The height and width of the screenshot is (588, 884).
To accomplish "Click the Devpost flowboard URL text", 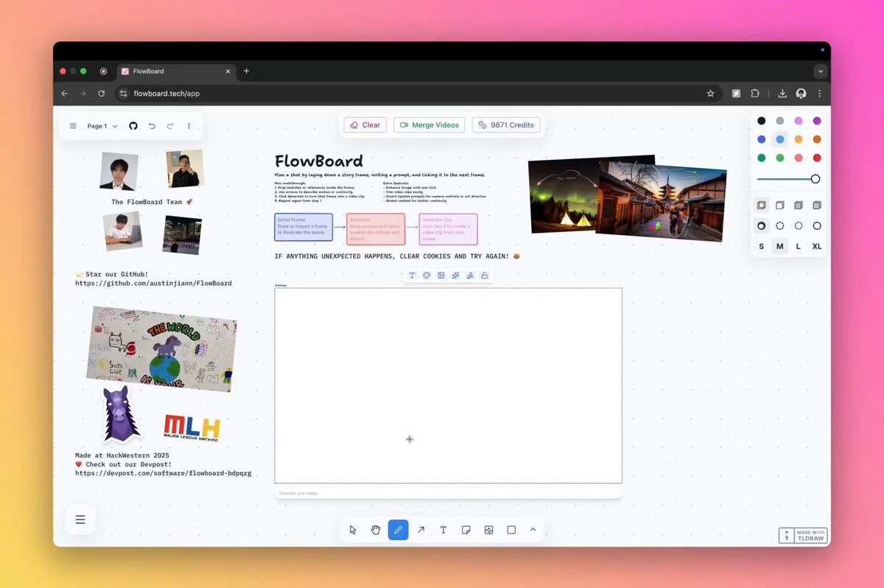I will point(163,474).
